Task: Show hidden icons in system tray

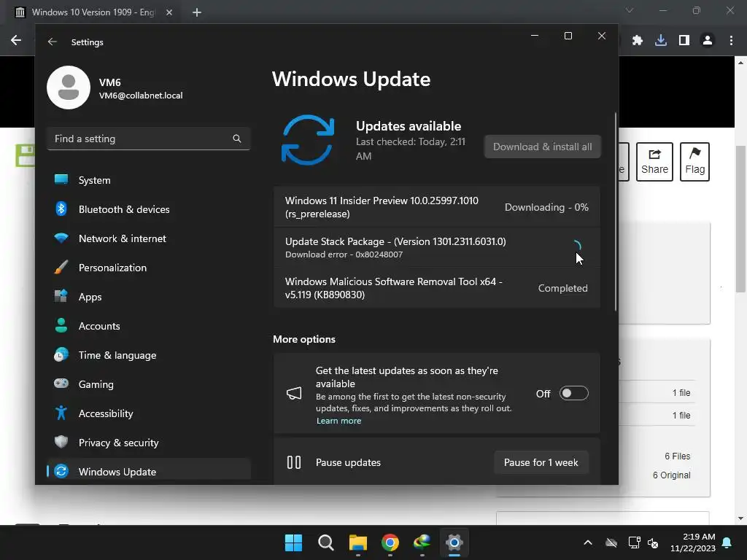Action: [588, 542]
